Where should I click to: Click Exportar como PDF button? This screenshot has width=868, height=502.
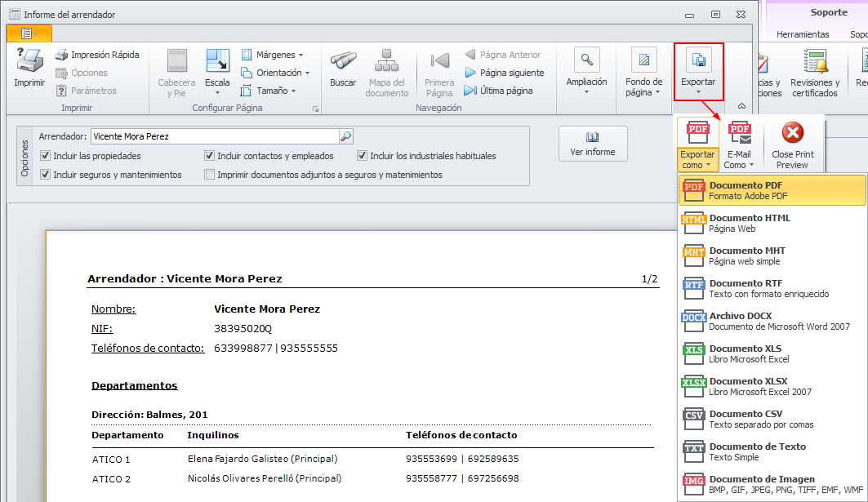[x=697, y=145]
